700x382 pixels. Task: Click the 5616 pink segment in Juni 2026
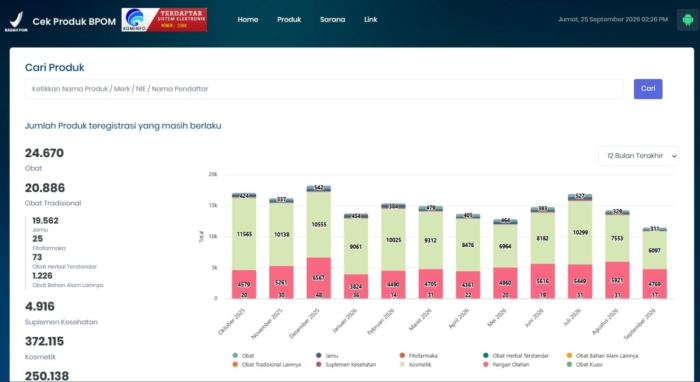543,281
